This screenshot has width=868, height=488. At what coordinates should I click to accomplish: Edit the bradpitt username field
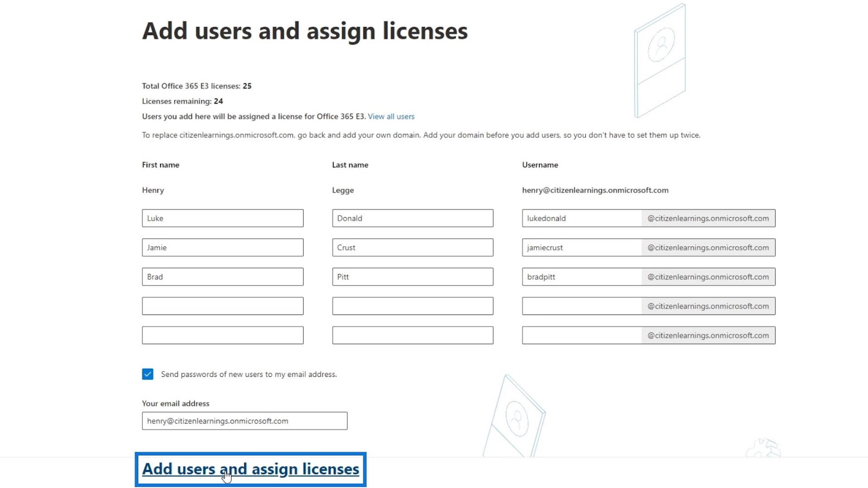[582, 277]
